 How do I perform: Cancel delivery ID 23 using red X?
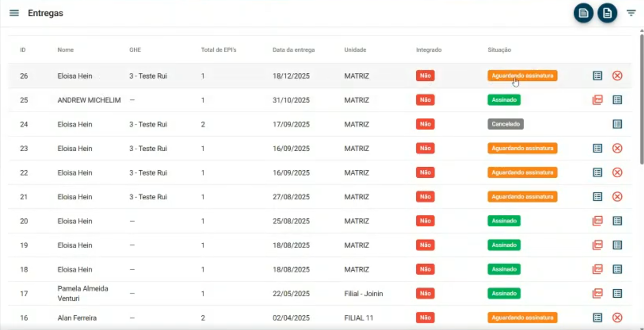click(x=617, y=149)
